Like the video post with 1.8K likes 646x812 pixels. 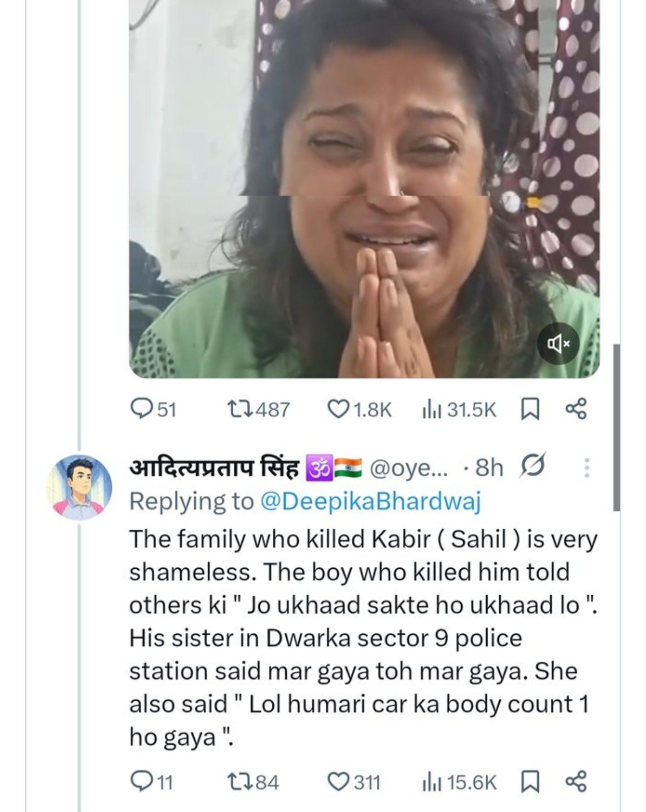pyautogui.click(x=359, y=409)
